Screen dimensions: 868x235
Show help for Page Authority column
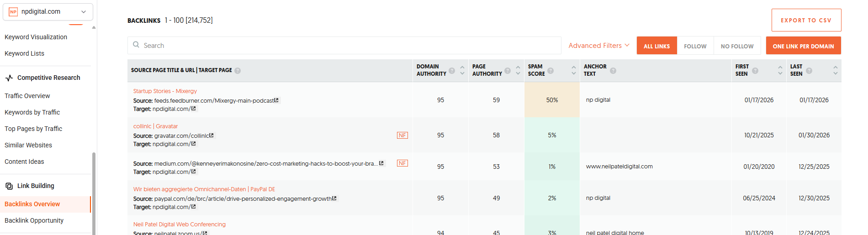click(508, 71)
